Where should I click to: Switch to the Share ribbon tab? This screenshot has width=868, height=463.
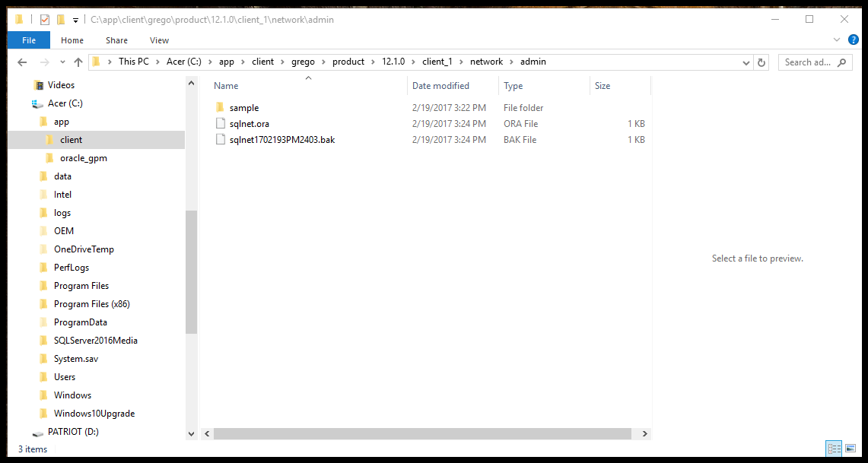coord(117,40)
